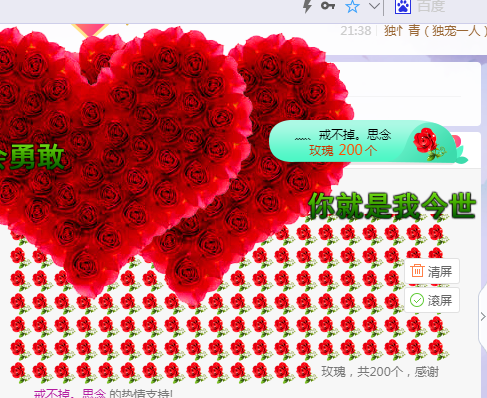The image size is (487, 398).
Task: Expand the side panel arrow on the right edge
Action: (483, 316)
